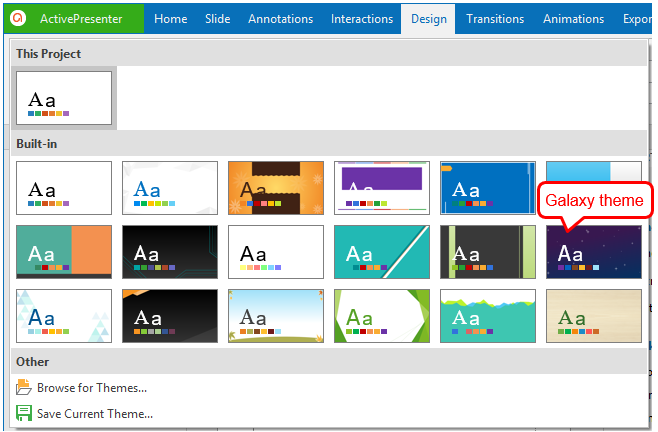
Task: Open Browse for Themes
Action: pos(92,387)
